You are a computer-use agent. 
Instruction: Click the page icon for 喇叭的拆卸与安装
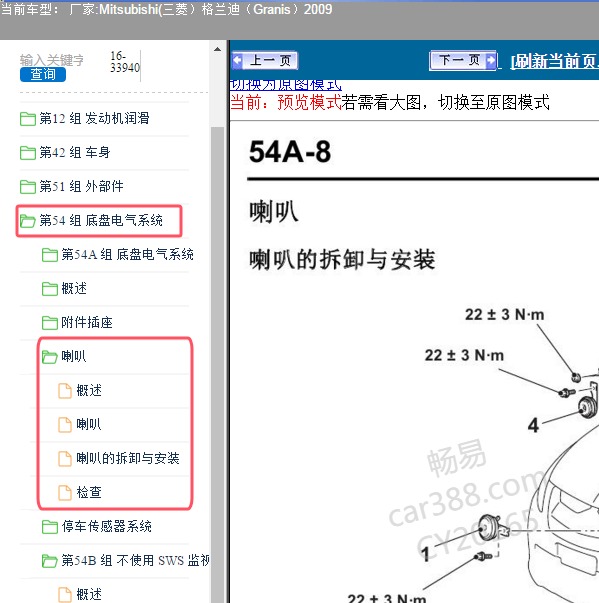click(65, 458)
